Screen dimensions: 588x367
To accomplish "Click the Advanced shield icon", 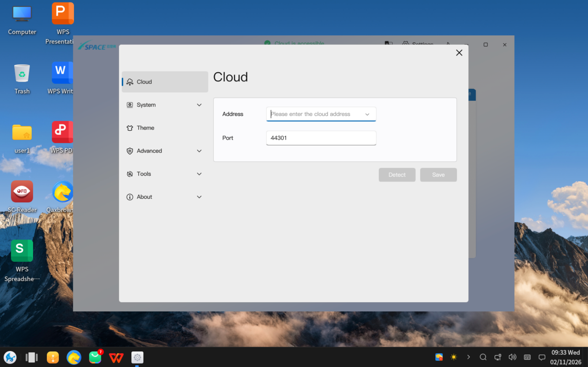I will (130, 151).
